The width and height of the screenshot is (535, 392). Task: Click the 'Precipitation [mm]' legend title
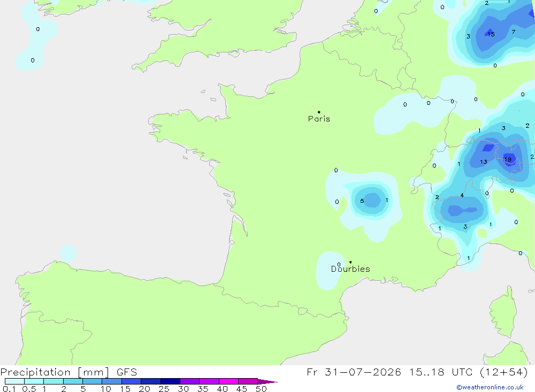[x=55, y=372]
